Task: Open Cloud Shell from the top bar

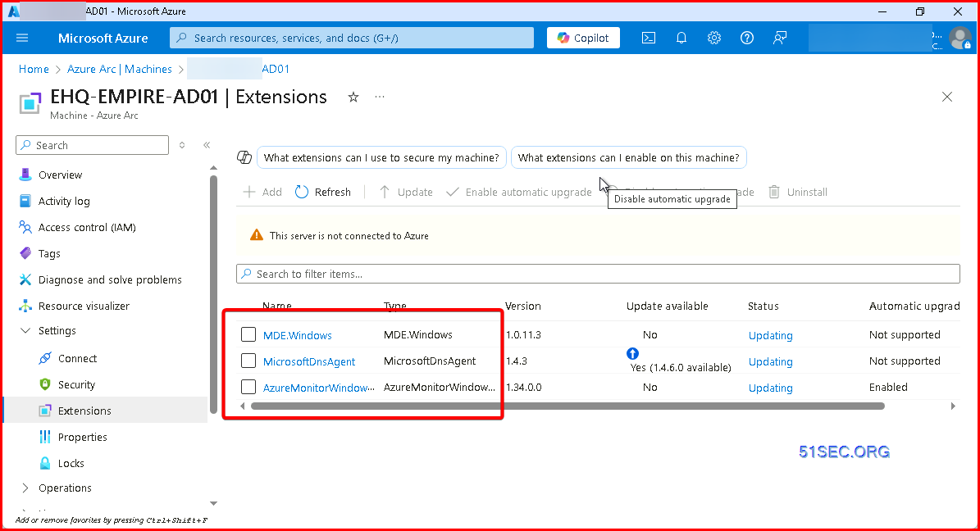Action: (649, 39)
